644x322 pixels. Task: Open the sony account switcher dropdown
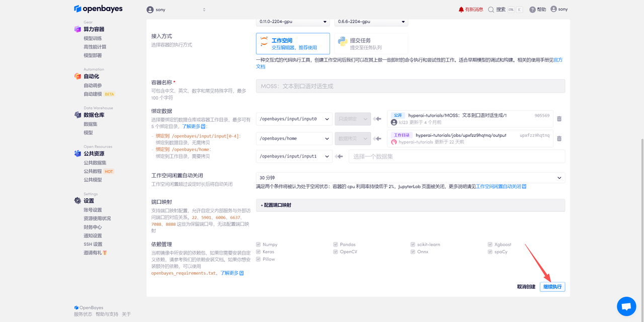[176, 10]
